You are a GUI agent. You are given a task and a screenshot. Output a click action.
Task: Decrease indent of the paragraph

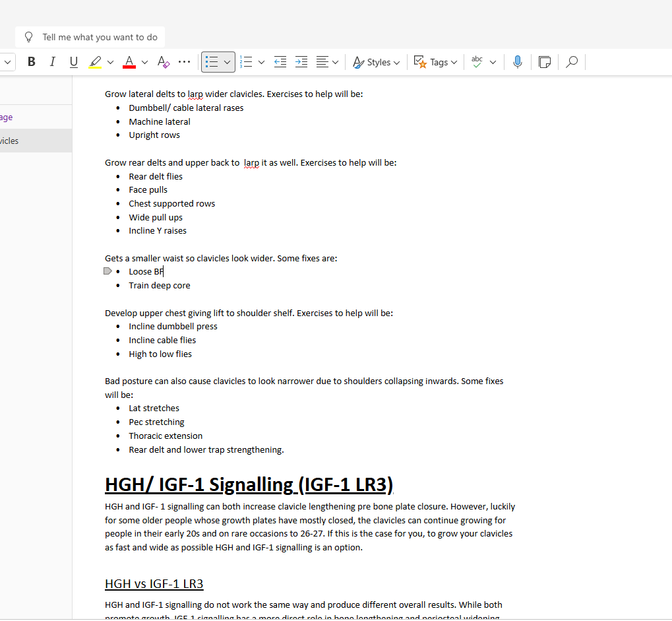point(280,62)
